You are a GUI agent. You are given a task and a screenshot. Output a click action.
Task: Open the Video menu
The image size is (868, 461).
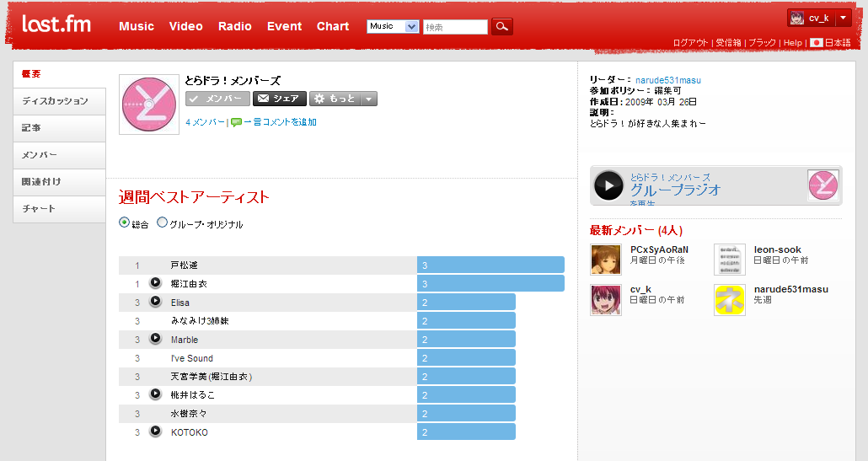click(185, 26)
